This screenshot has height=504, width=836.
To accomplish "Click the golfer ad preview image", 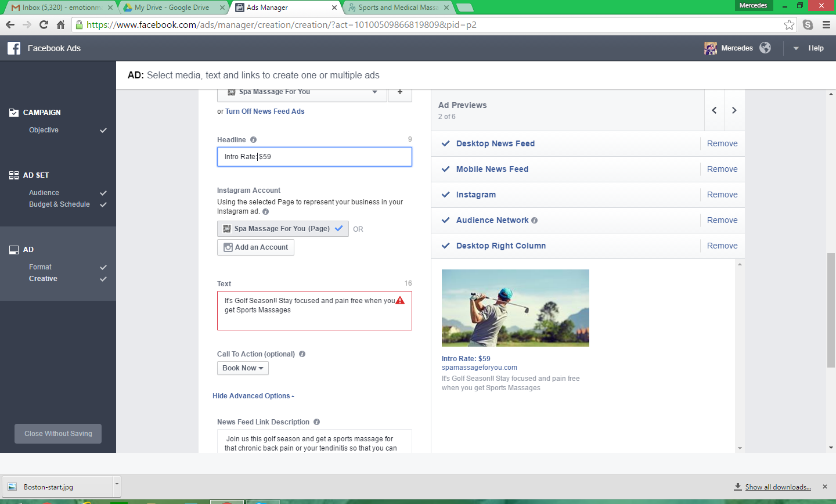I will (516, 308).
